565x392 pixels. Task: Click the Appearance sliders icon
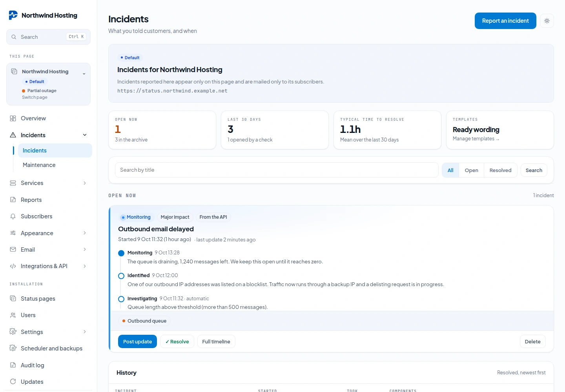13,233
